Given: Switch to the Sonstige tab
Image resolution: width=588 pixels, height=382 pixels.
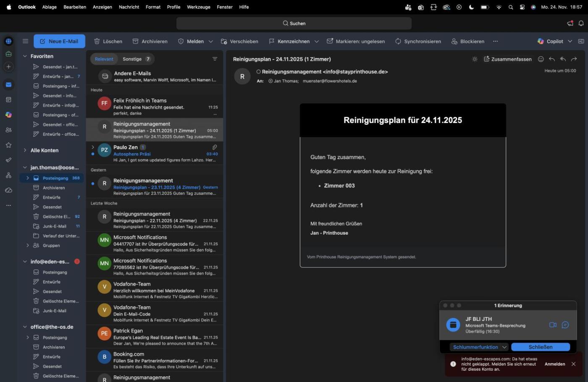Looking at the screenshot, I should (x=132, y=59).
